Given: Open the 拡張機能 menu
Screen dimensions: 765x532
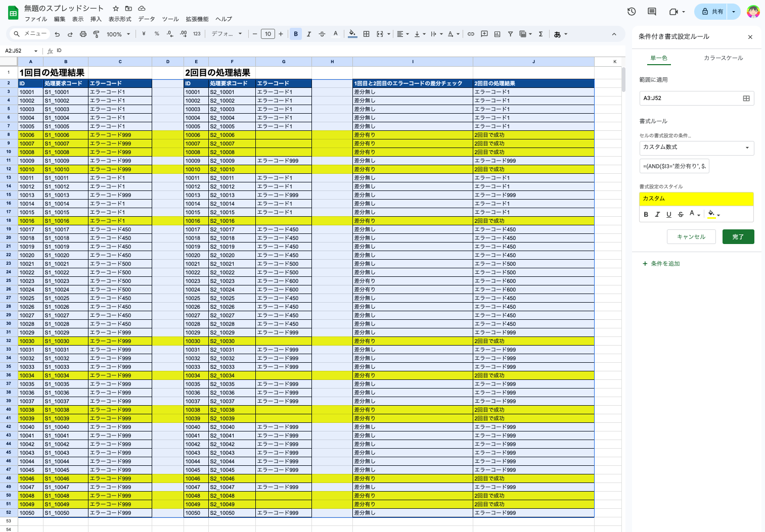Looking at the screenshot, I should coord(197,19).
